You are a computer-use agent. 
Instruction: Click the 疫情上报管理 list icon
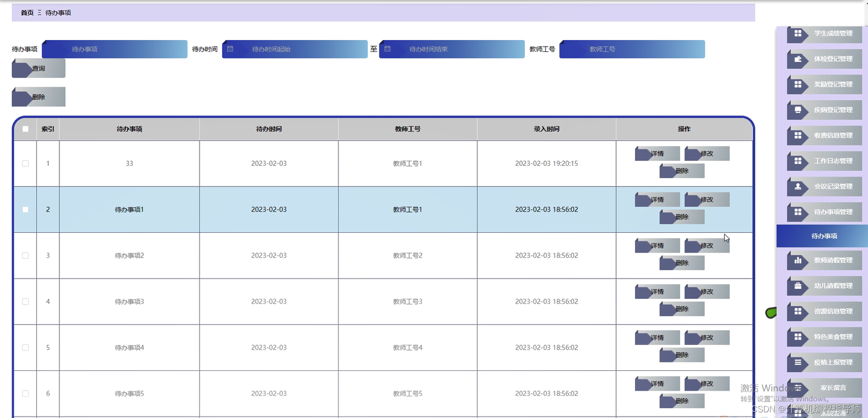(x=797, y=362)
